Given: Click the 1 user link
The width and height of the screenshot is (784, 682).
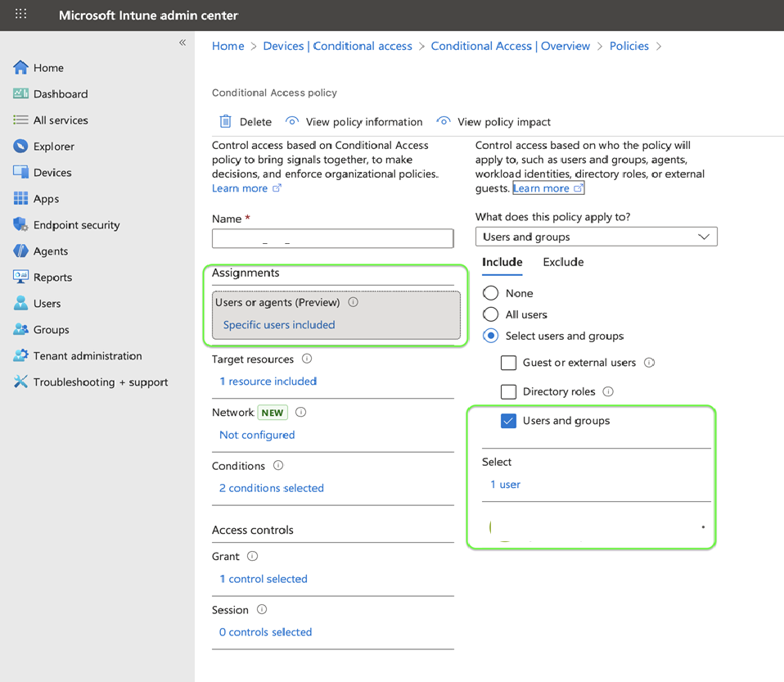Looking at the screenshot, I should [505, 485].
